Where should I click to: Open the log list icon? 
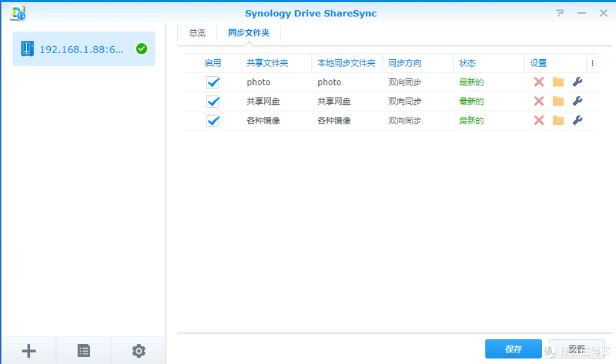[x=84, y=351]
